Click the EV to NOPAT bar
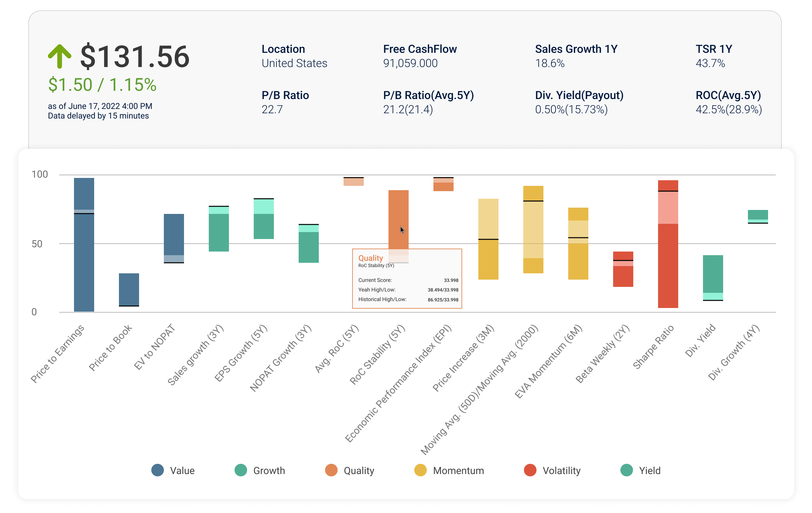Viewport: 812px width, 513px height. 174,238
